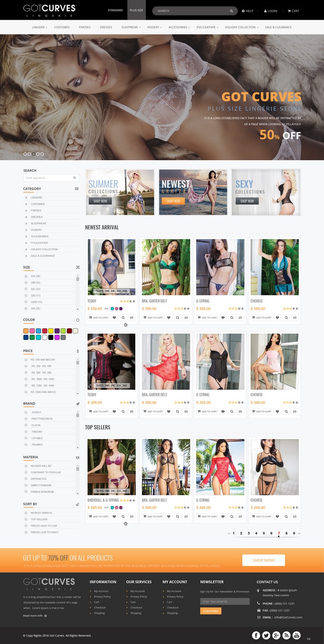Viewport: 324px width, 644px height.
Task: Add Babydoll & G-String to cart
Action: 98,516
